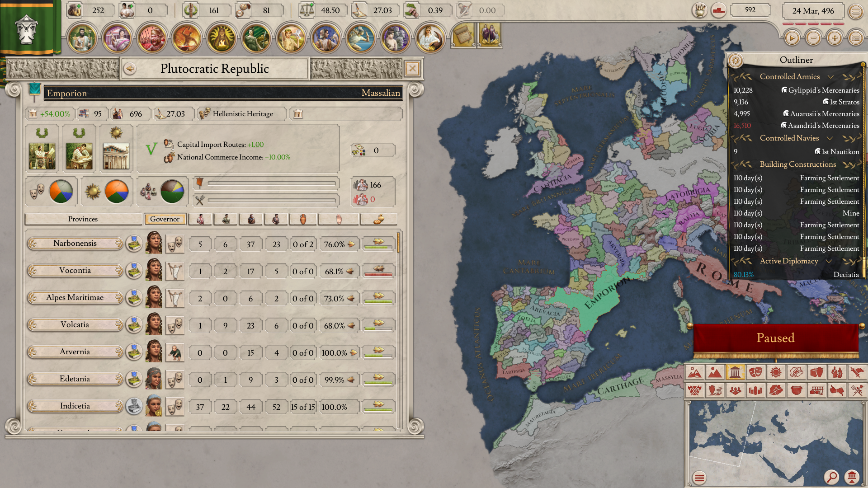The image size is (868, 488).
Task: Open the Volcatia province button
Action: pos(75,325)
